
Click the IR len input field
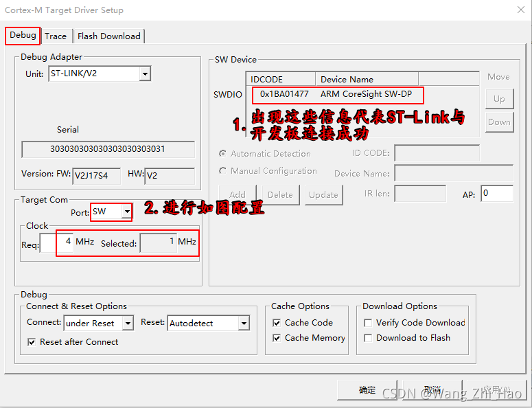click(x=420, y=194)
